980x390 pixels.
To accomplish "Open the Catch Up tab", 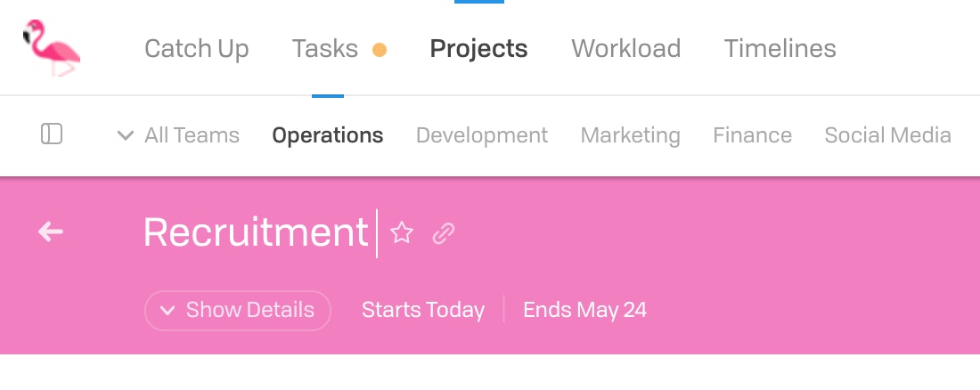I will coord(196,49).
